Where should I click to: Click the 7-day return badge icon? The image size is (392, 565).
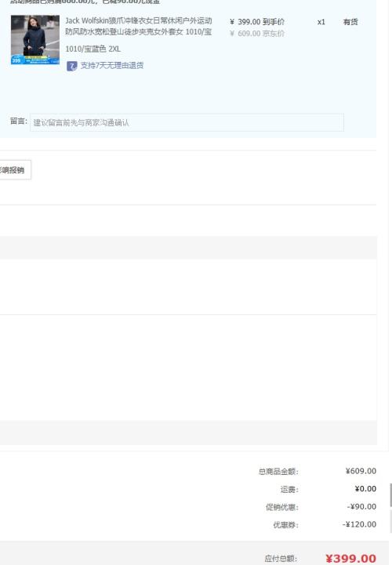coord(72,66)
